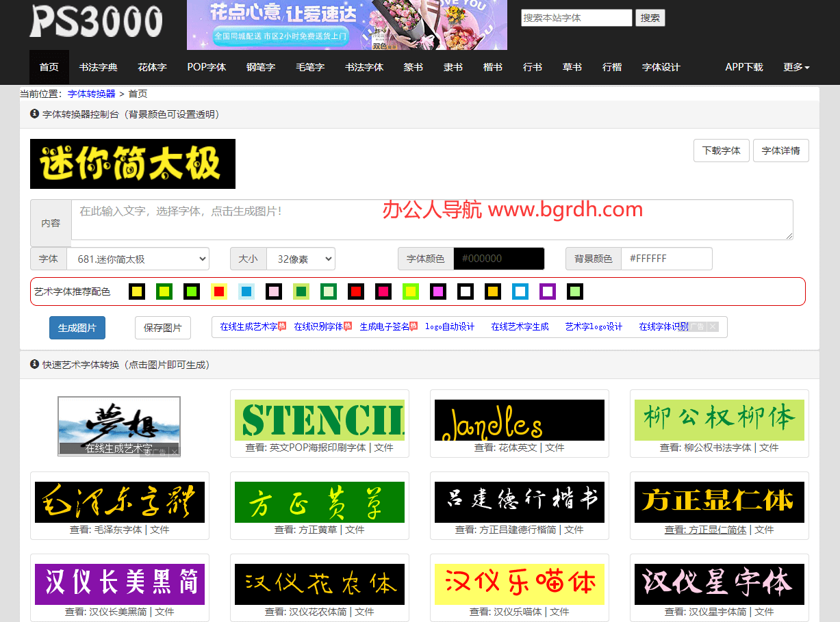Pick the yellow recommended color swatch

(137, 291)
